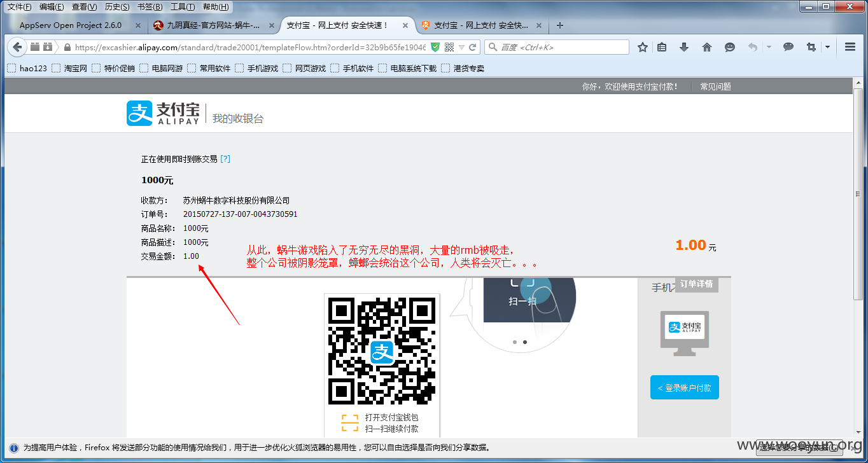Expand the dropdown next to undo arrow

click(x=769, y=47)
